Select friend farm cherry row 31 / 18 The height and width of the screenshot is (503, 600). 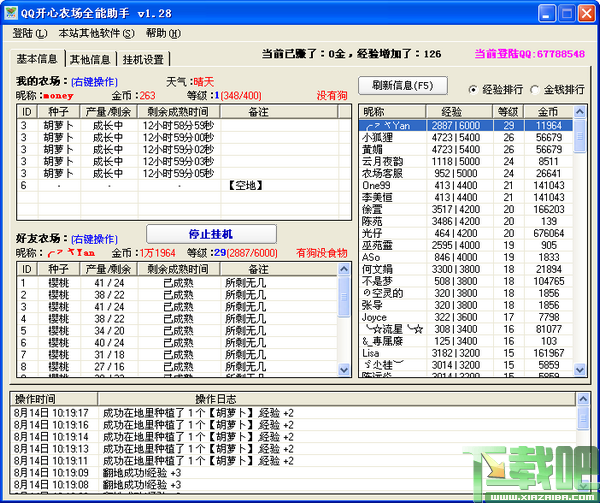(x=178, y=355)
